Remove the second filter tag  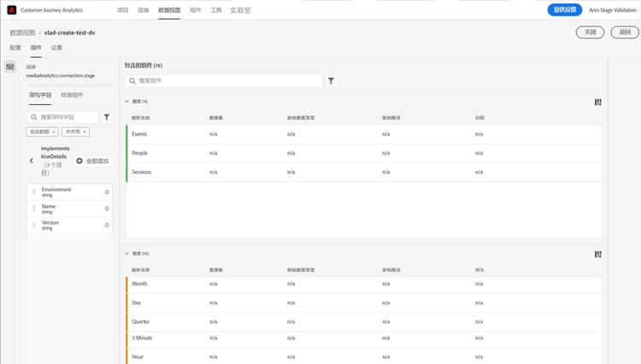[85, 132]
